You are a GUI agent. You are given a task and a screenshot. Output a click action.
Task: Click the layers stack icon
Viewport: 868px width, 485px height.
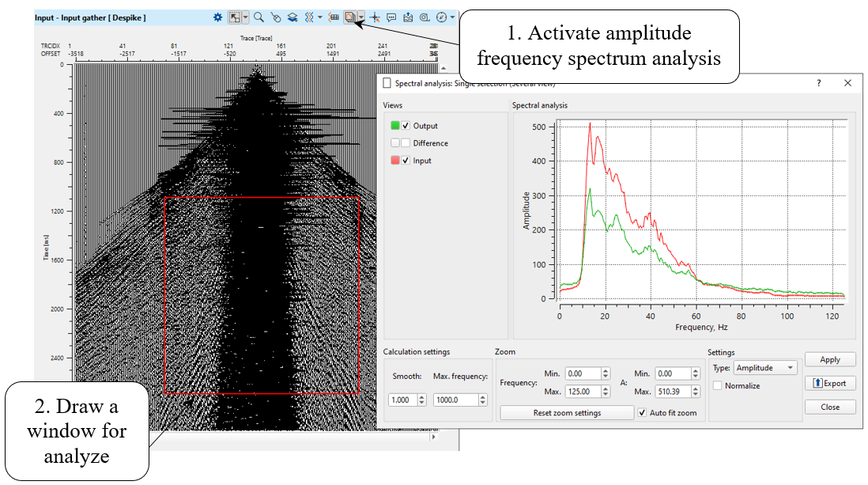tap(292, 17)
